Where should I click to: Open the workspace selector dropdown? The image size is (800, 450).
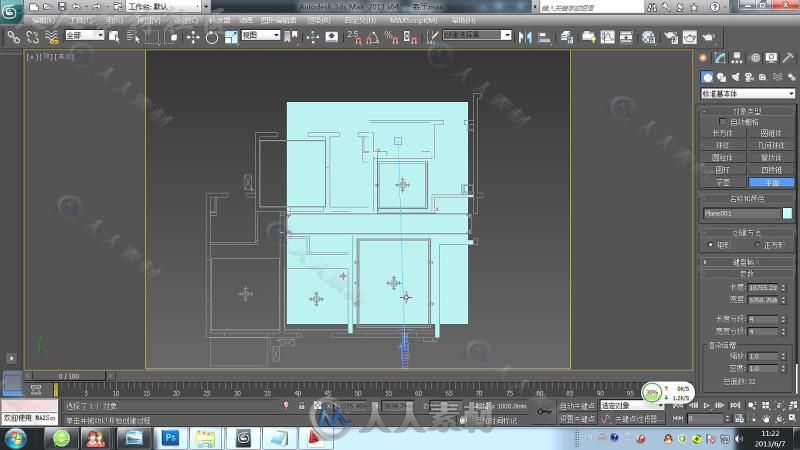[x=163, y=7]
